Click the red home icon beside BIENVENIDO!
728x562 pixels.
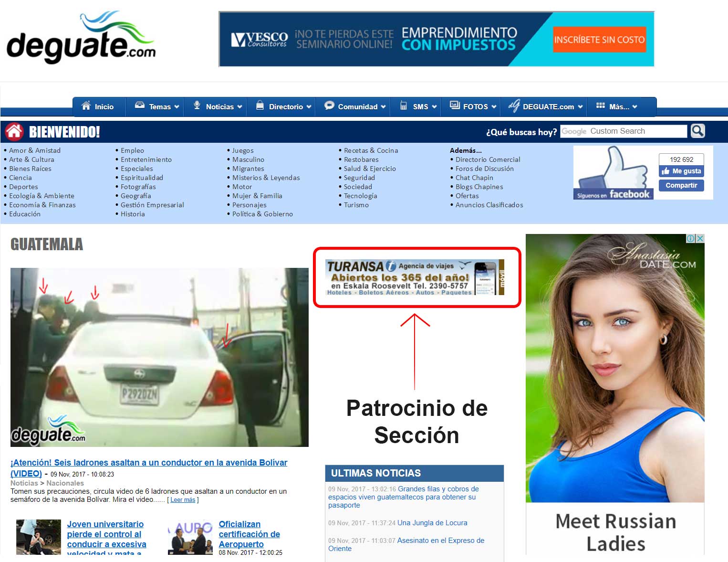tap(14, 131)
